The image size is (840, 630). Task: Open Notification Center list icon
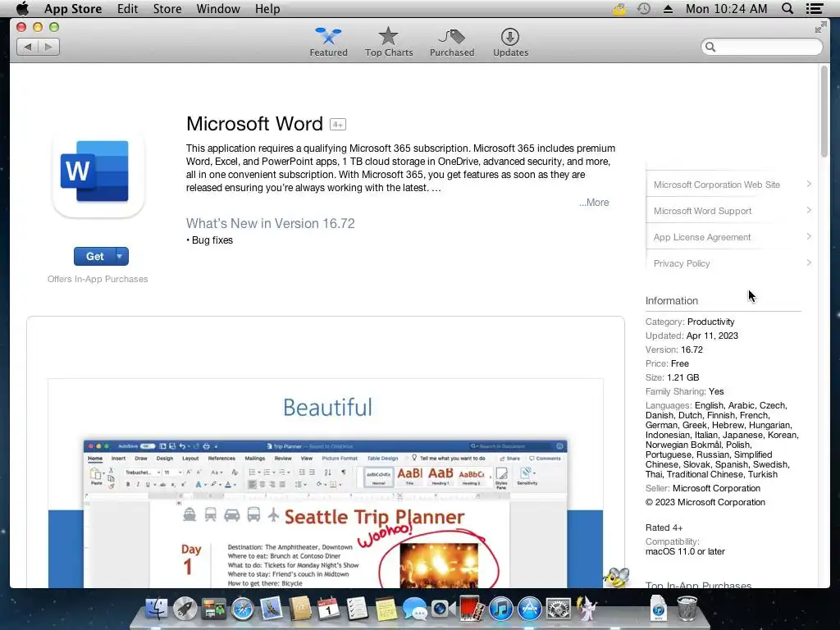pos(815,8)
